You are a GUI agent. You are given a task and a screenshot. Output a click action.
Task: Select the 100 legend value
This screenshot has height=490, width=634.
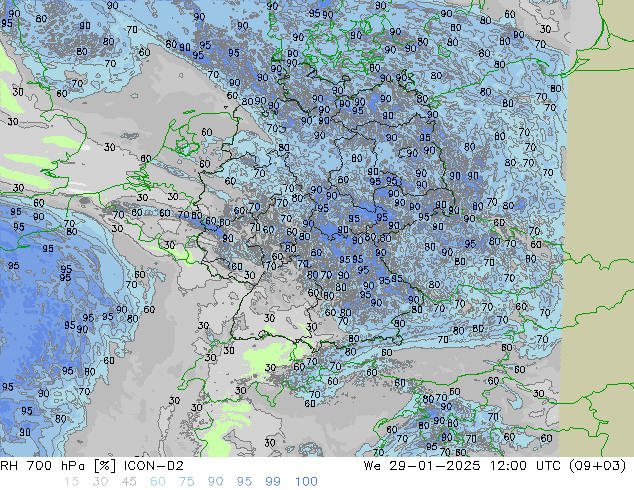[305, 481]
